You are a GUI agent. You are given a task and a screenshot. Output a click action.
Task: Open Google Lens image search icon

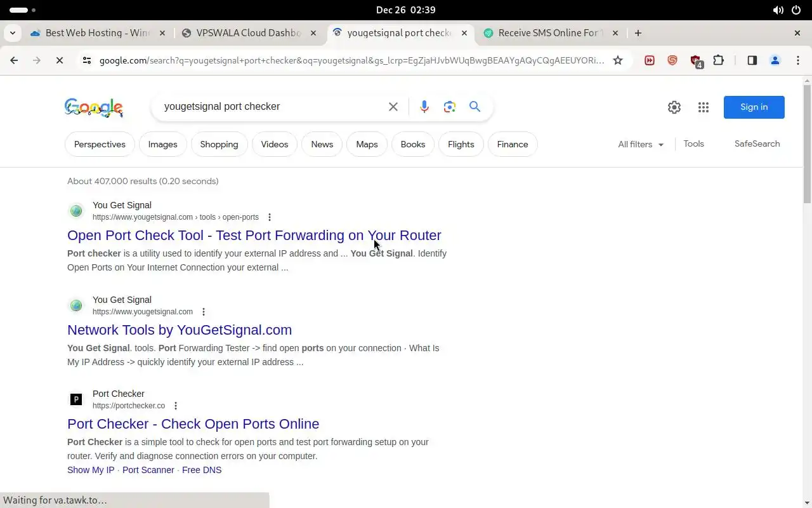[x=450, y=107]
